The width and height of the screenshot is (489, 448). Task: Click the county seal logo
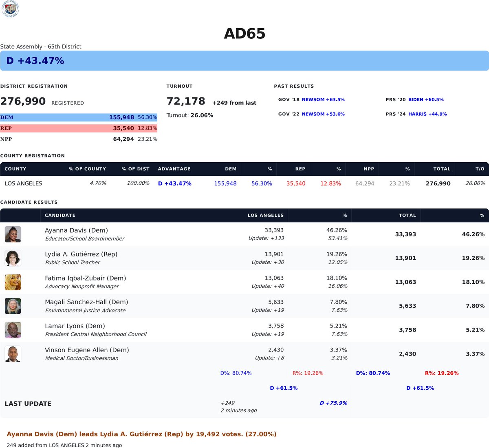[x=10, y=9]
